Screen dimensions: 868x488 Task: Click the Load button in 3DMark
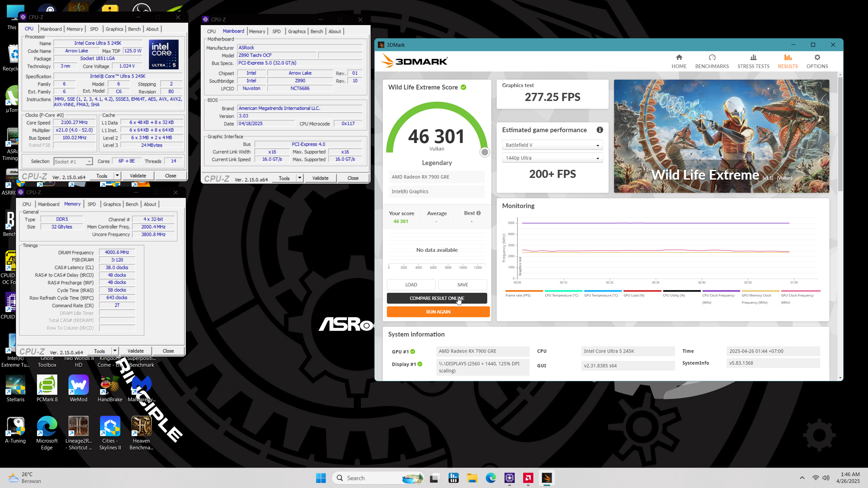click(411, 285)
